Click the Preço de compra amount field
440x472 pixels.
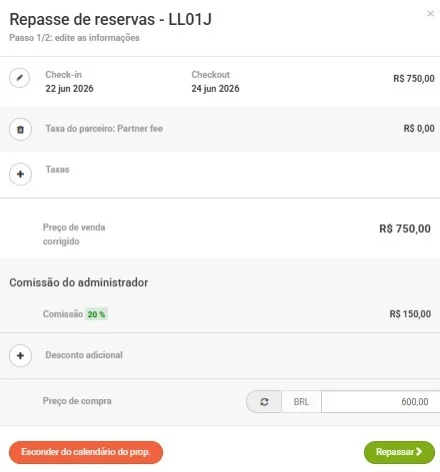click(x=380, y=402)
